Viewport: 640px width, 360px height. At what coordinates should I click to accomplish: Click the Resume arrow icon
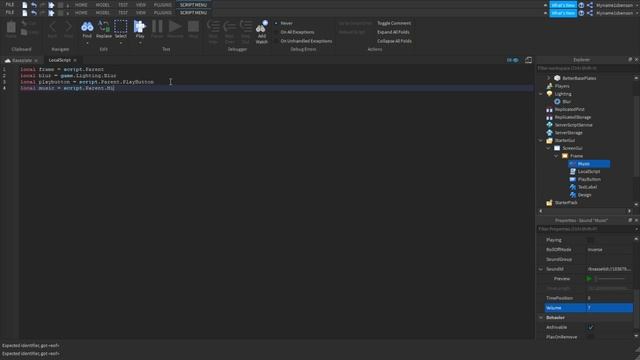[175, 27]
